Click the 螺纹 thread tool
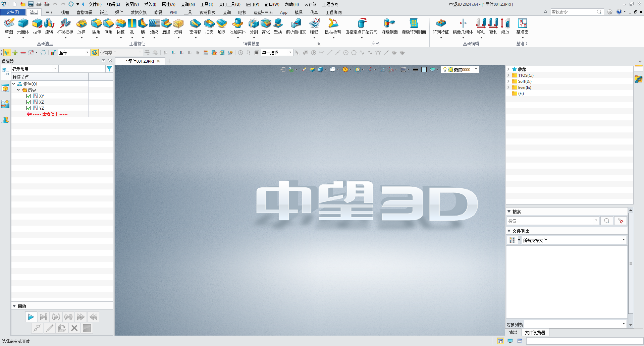Screen dimensions: 644x346 tap(154, 26)
